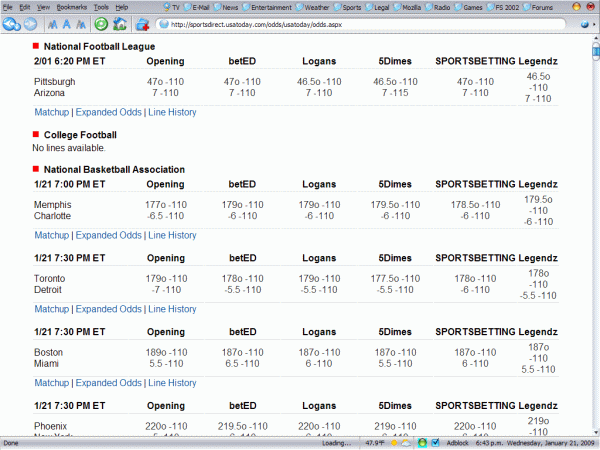Click the Adblock status bar label

point(457,443)
